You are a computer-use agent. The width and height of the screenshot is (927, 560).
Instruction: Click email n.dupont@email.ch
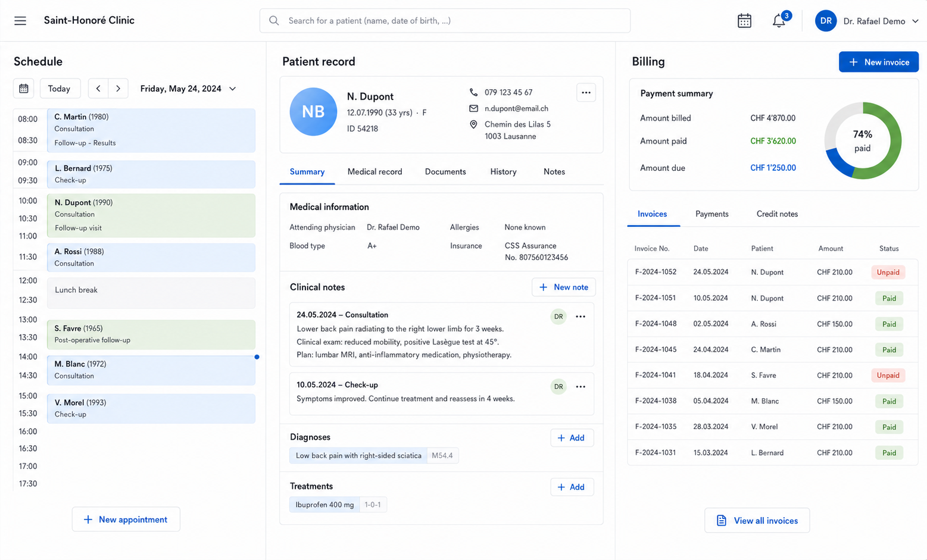(x=516, y=108)
